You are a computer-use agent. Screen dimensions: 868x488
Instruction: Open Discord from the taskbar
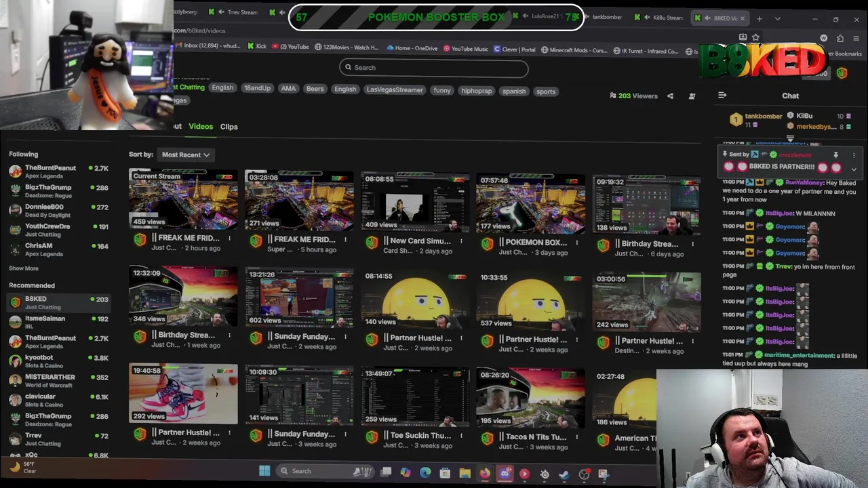[505, 474]
